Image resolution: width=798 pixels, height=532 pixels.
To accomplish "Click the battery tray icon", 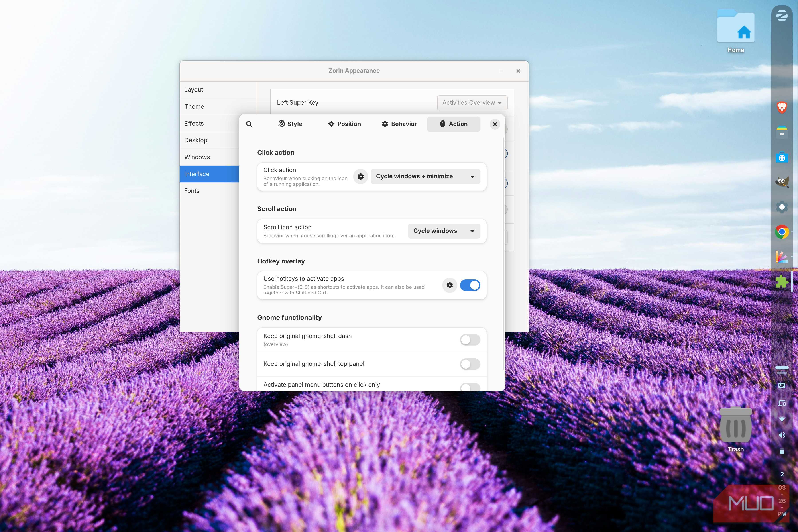I will [x=782, y=451].
